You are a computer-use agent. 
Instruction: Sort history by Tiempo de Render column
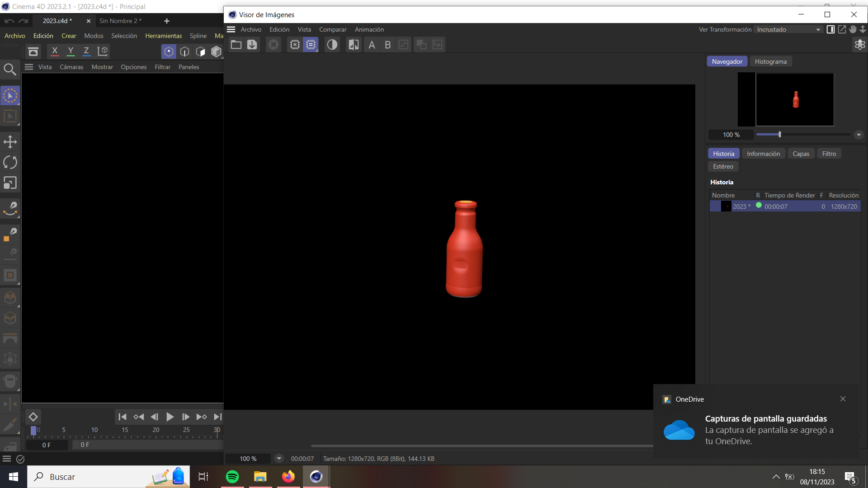point(789,195)
